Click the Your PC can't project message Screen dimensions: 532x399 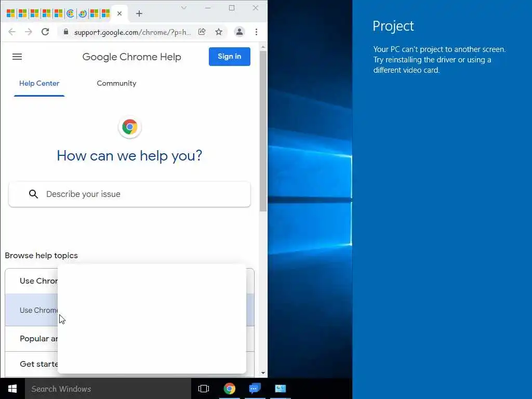tap(440, 60)
